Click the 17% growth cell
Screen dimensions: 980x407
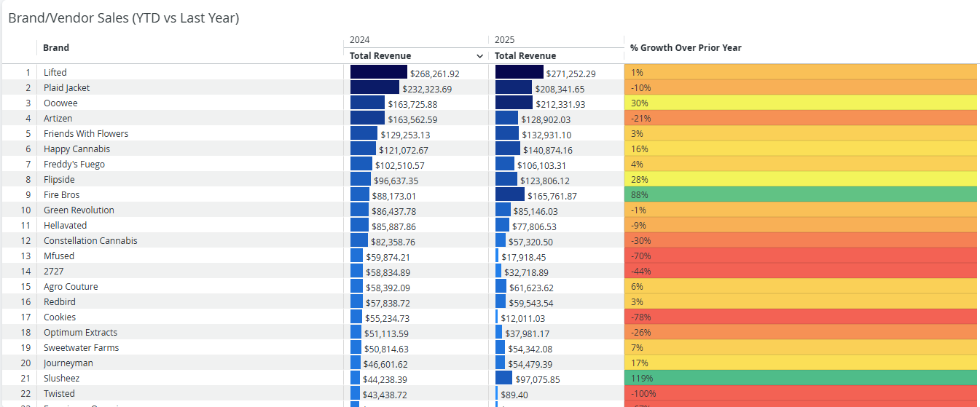tap(801, 363)
